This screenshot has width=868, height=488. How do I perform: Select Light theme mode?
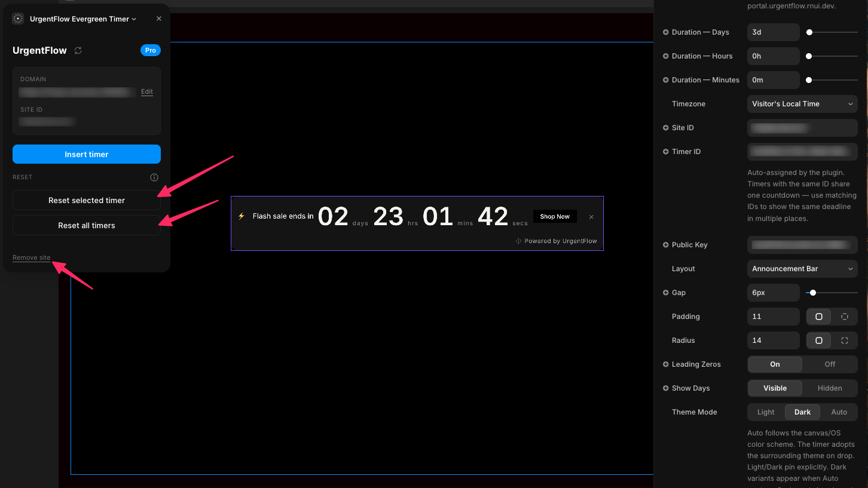[766, 412]
